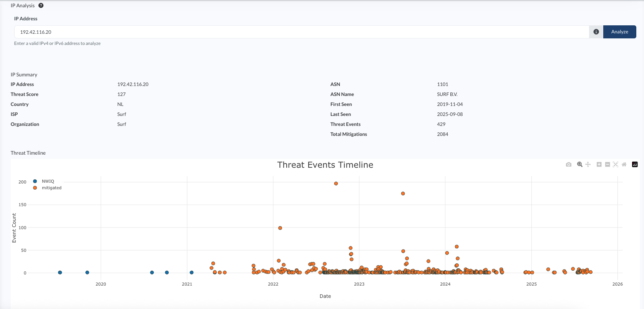This screenshot has width=644, height=309.
Task: Click the info icon beside IP input
Action: pos(596,32)
